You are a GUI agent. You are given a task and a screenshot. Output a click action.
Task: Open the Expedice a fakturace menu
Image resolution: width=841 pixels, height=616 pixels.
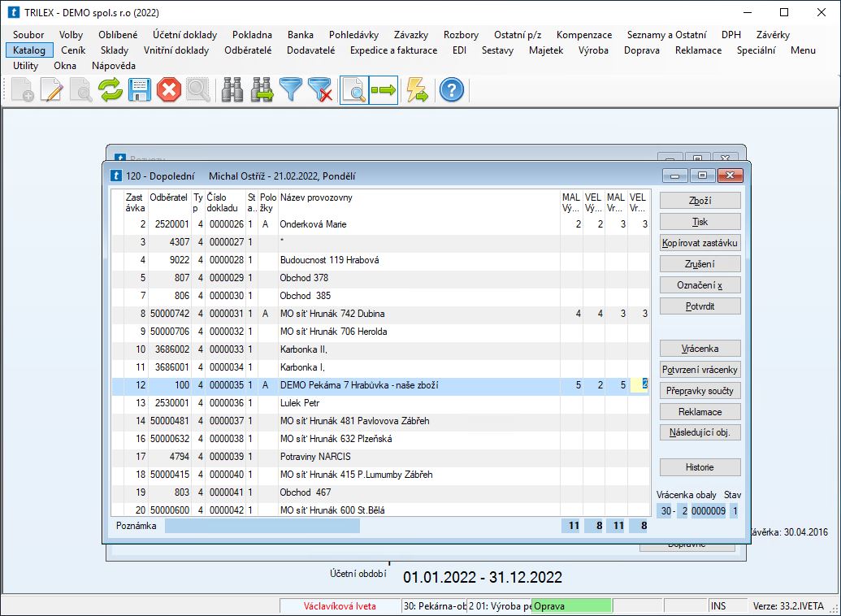pyautogui.click(x=393, y=50)
